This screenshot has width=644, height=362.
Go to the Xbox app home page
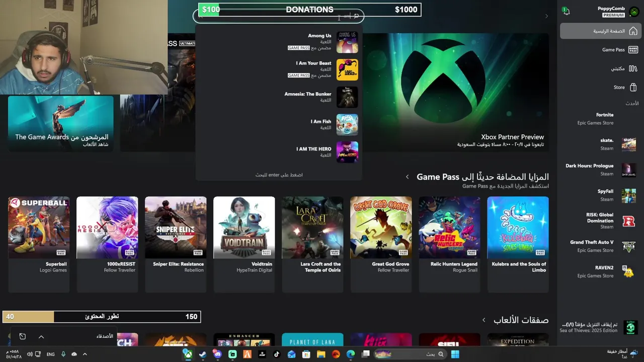(600, 31)
